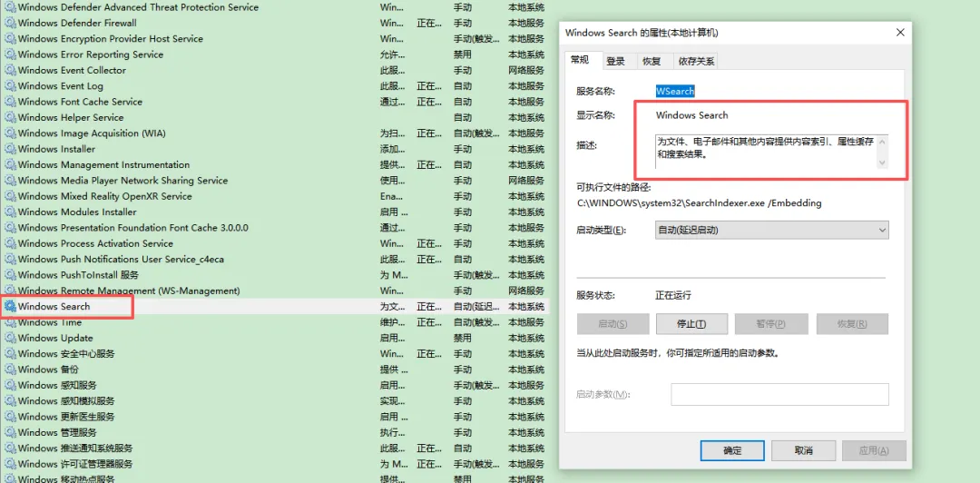Click the 启动(S) button
Viewport: 980px width, 483px height.
(612, 324)
